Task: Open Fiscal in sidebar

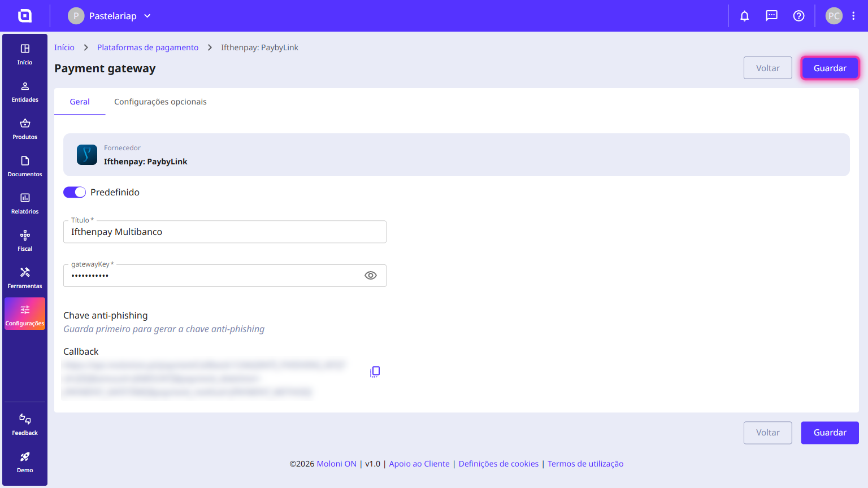Action: 25,241
